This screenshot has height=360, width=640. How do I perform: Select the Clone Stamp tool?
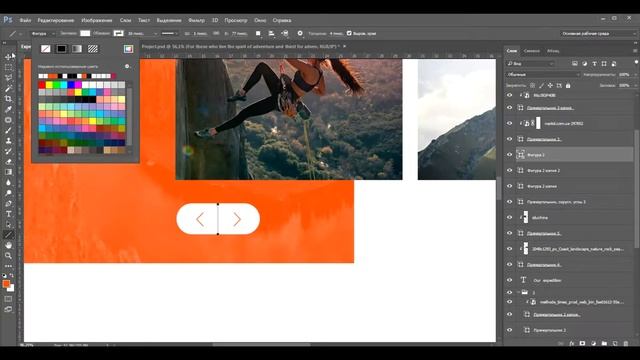point(8,141)
